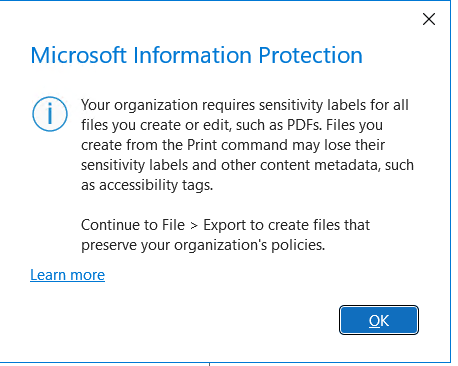Click the word PDFs in message

304,125
